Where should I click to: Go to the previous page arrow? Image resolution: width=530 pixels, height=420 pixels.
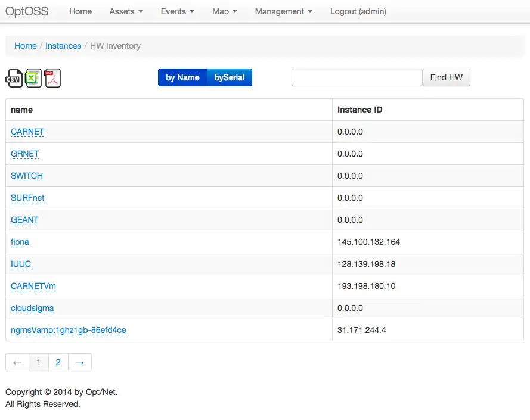(17, 363)
